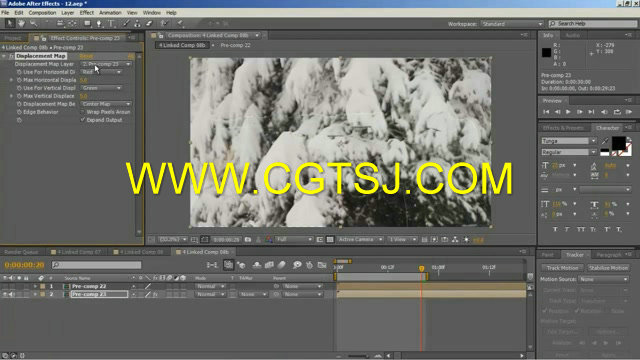Expand the Max Horizontal Displacement property
Screen dimensions: 640x360
[x=11, y=80]
